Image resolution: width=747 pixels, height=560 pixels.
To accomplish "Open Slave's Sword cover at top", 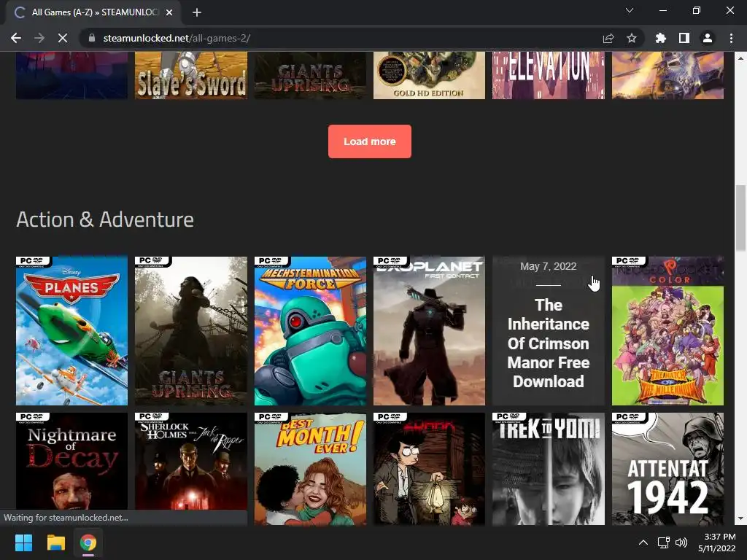I will click(191, 76).
